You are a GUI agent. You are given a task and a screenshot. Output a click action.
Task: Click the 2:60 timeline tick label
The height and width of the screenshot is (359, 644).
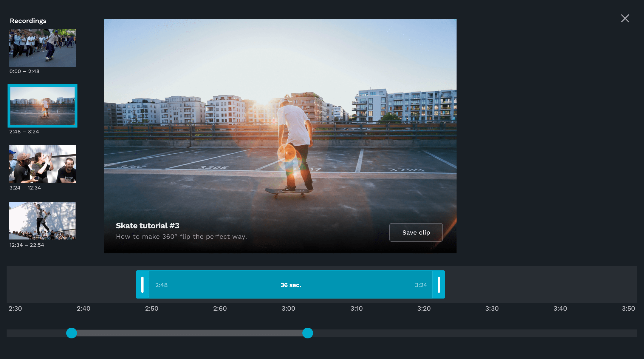[220, 309]
